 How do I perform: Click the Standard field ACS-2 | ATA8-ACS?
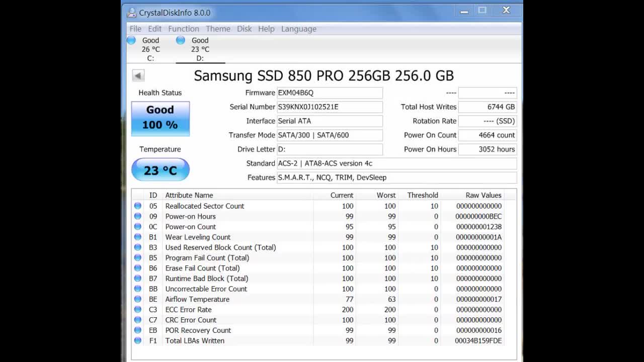coord(396,163)
